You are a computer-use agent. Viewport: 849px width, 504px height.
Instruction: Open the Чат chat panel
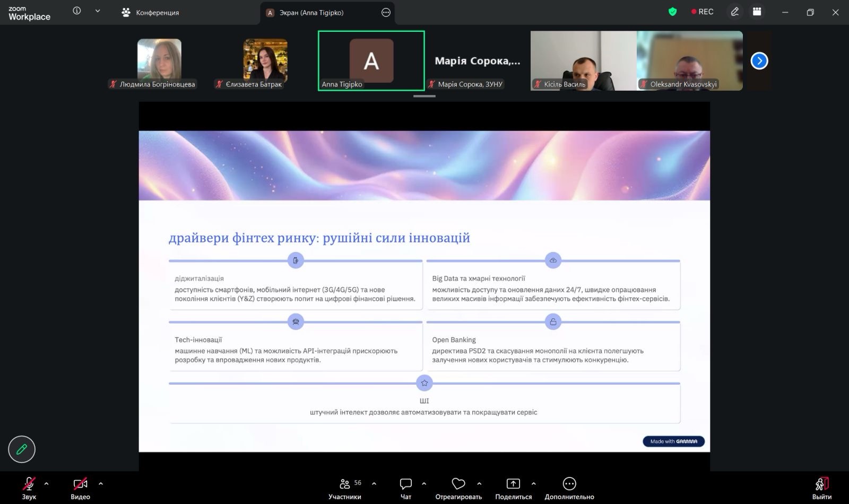point(406,488)
